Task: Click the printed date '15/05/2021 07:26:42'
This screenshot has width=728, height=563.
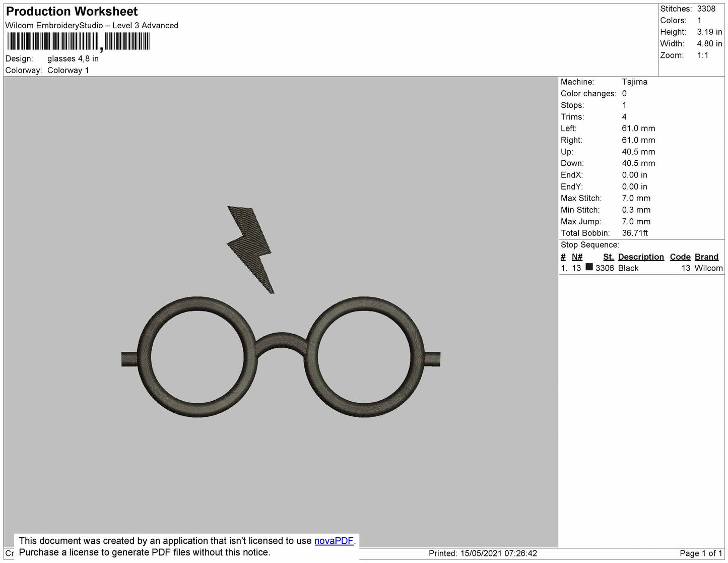Action: pyautogui.click(x=498, y=553)
